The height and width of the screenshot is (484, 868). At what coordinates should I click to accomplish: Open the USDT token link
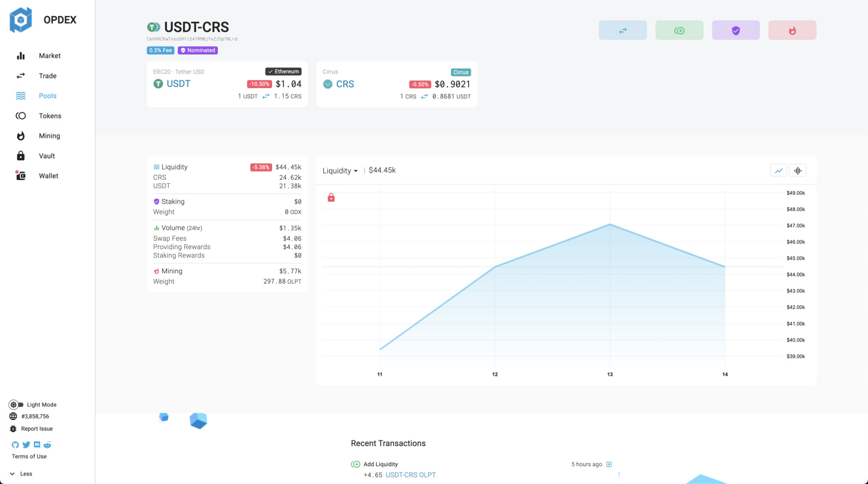pos(178,83)
